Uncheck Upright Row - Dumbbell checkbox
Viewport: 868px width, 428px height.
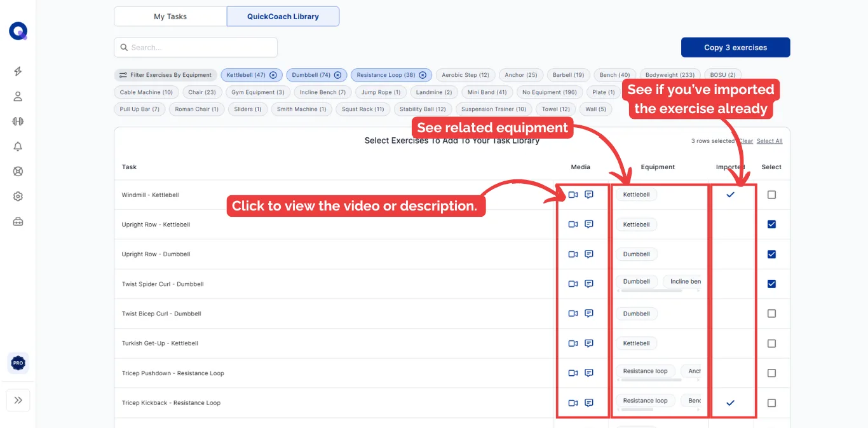point(771,254)
